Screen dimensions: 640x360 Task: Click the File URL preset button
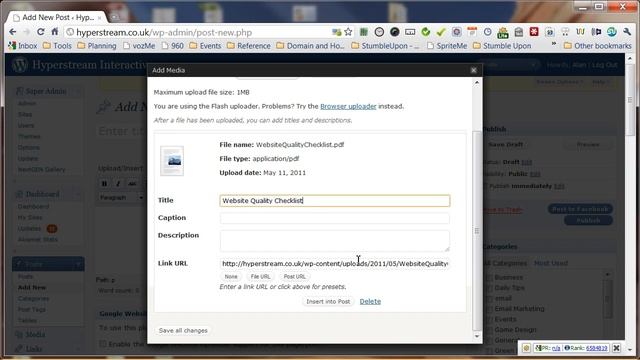coord(260,277)
